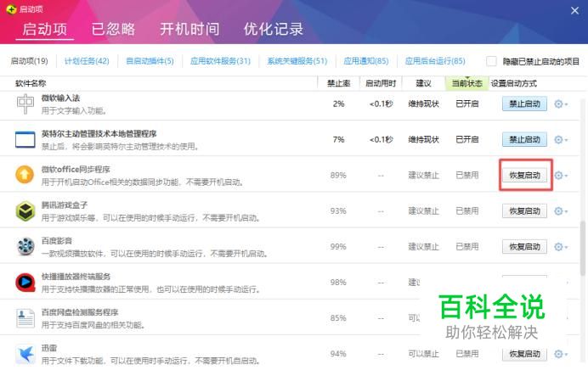Open gear settings for 迅雷

pos(561,354)
